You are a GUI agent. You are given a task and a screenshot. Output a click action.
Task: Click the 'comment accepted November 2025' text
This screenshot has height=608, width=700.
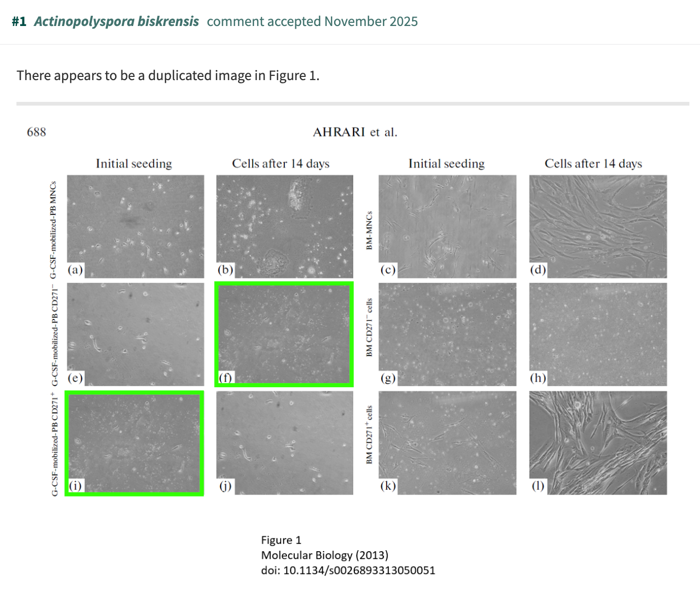(312, 22)
